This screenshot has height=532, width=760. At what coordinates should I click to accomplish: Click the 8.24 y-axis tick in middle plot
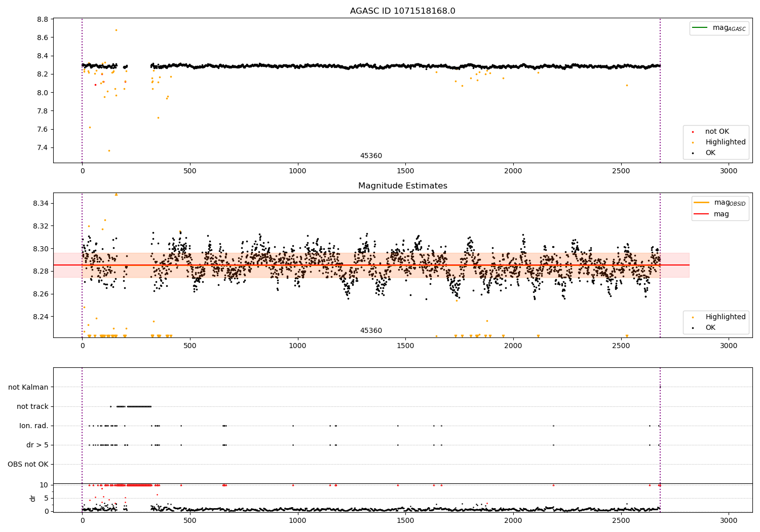tap(41, 317)
